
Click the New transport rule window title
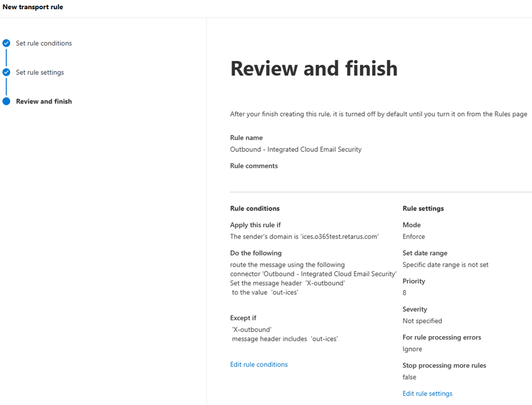click(x=33, y=7)
